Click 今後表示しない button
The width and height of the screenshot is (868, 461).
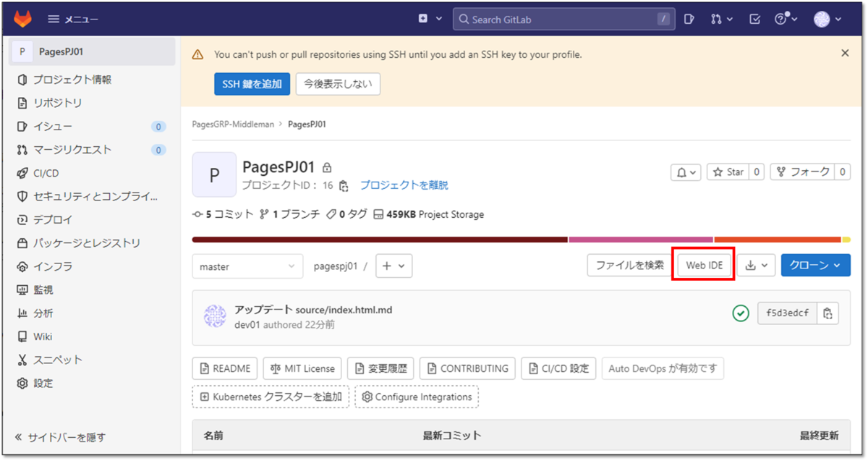point(338,84)
